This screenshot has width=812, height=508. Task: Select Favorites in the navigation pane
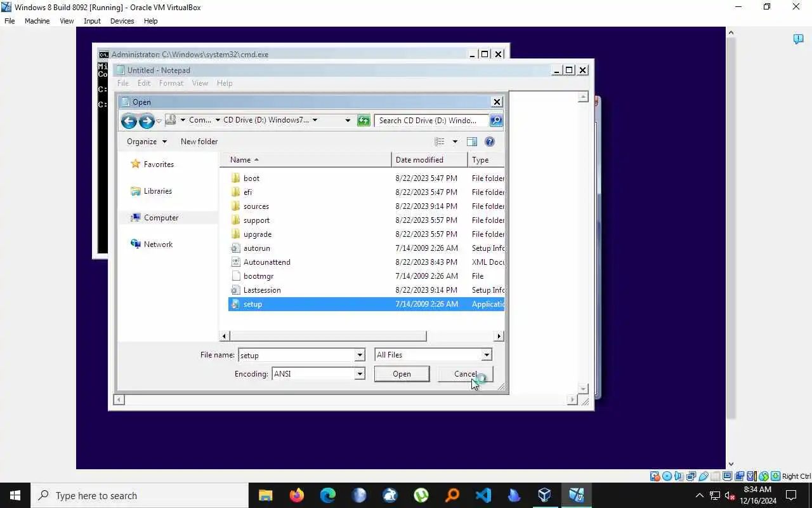click(x=152, y=164)
